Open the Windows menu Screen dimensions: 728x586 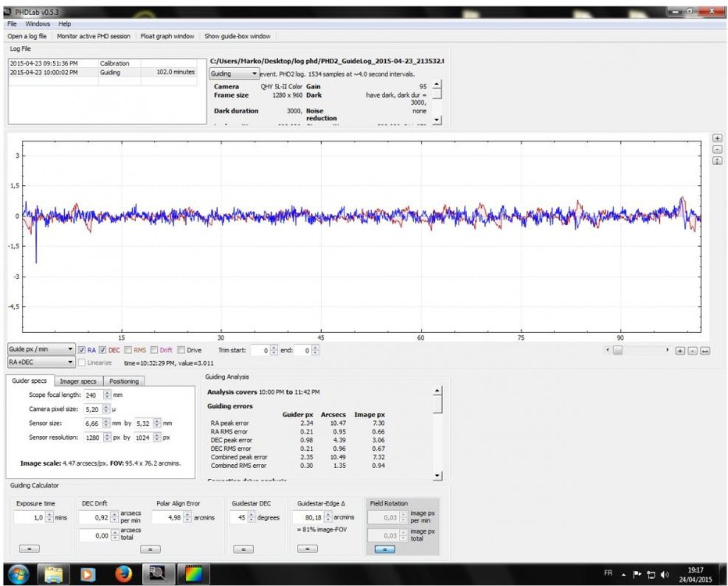(x=37, y=23)
